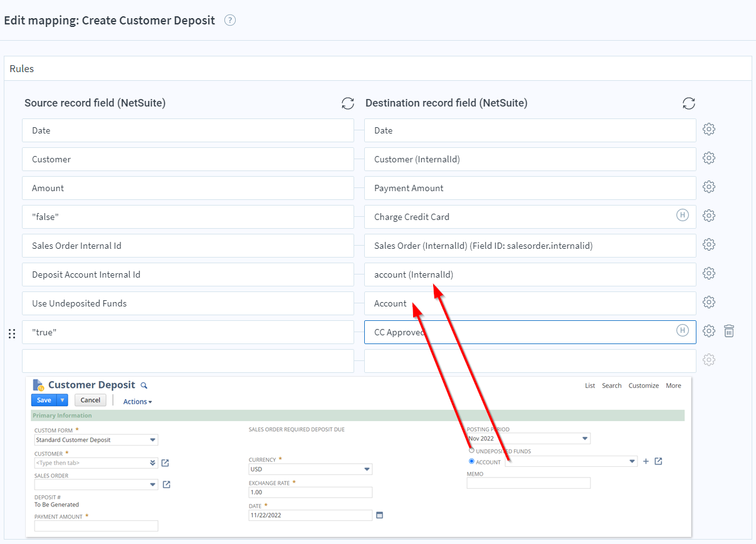Open Posting Period Nov 2022 dropdown
The width and height of the screenshot is (756, 544).
point(585,439)
